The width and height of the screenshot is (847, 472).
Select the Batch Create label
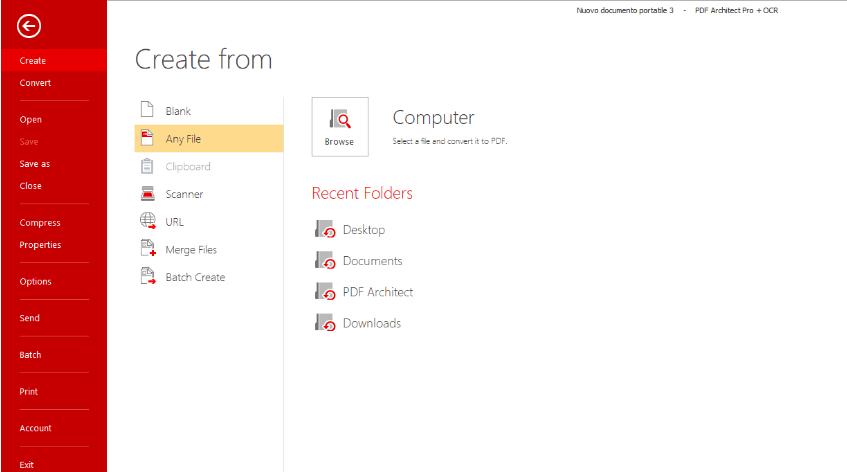coord(195,277)
